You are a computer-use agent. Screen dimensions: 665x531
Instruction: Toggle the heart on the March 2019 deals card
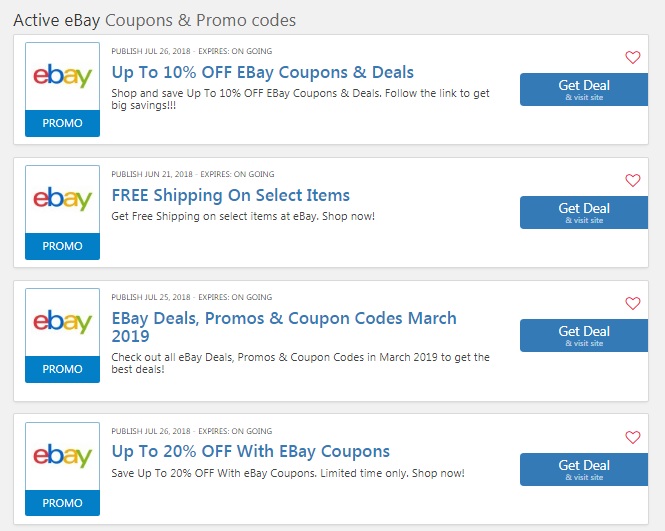(x=632, y=303)
